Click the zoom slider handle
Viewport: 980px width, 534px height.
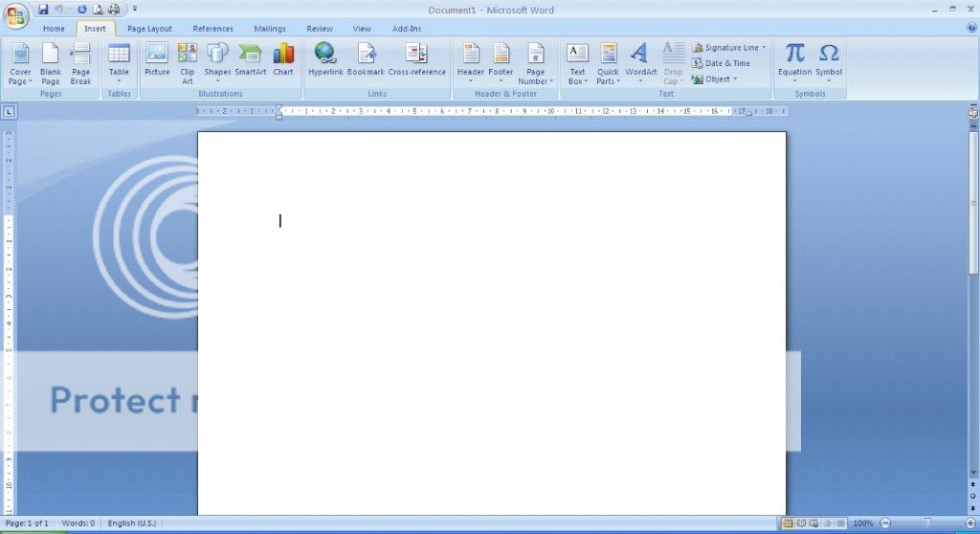click(x=926, y=523)
